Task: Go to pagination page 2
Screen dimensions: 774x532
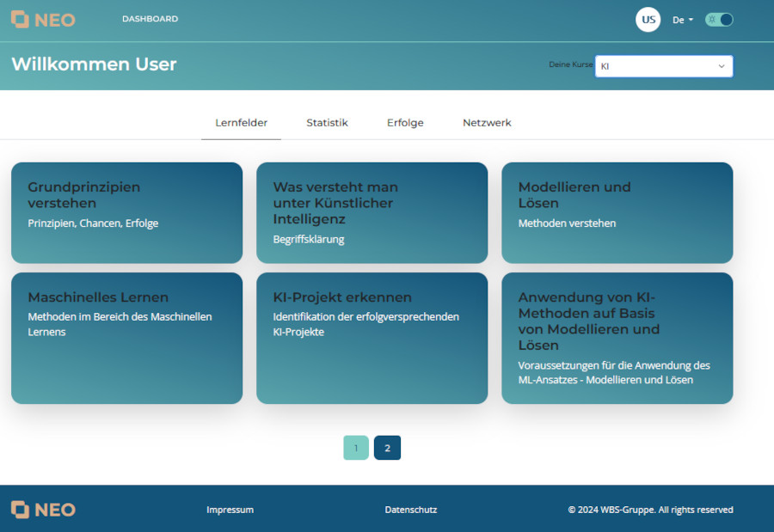Action: 387,448
